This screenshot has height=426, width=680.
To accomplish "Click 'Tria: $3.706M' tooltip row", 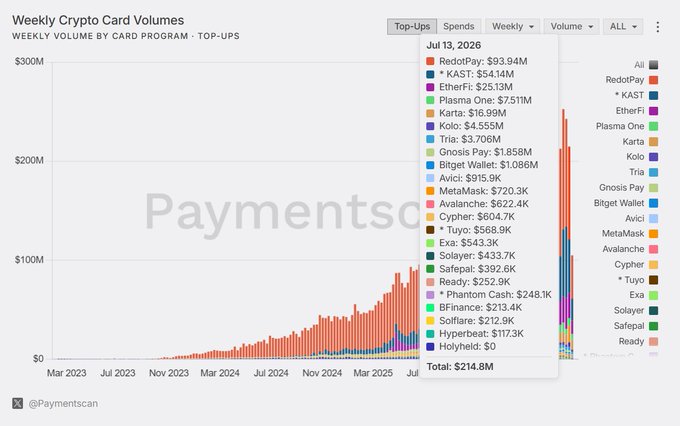I will click(x=464, y=139).
